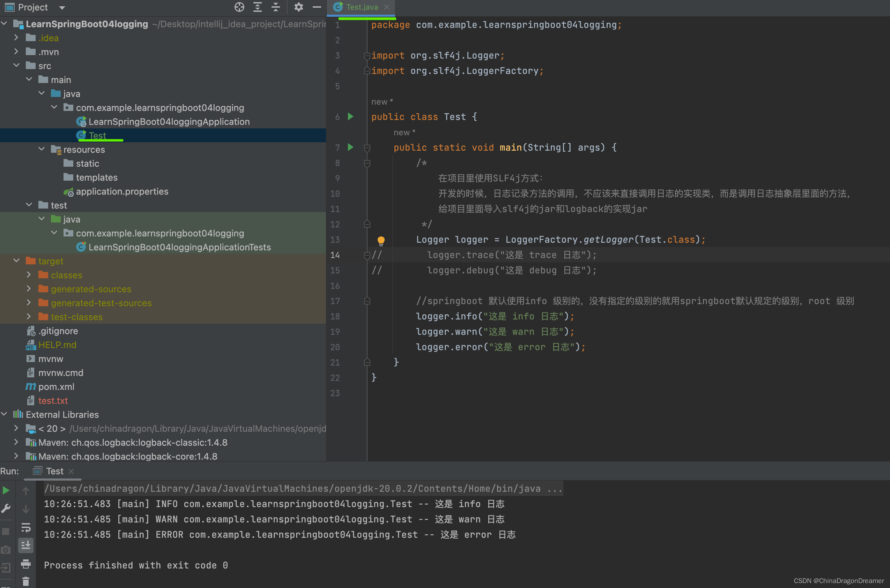The width and height of the screenshot is (890, 588).
Task: Run main method using gutter arrow at line 7
Action: point(350,148)
